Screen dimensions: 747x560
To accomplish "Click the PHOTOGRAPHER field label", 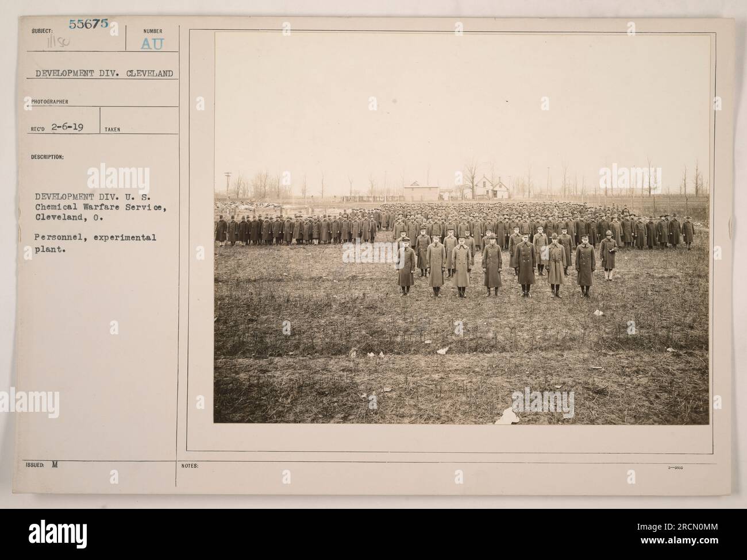I will (50, 101).
